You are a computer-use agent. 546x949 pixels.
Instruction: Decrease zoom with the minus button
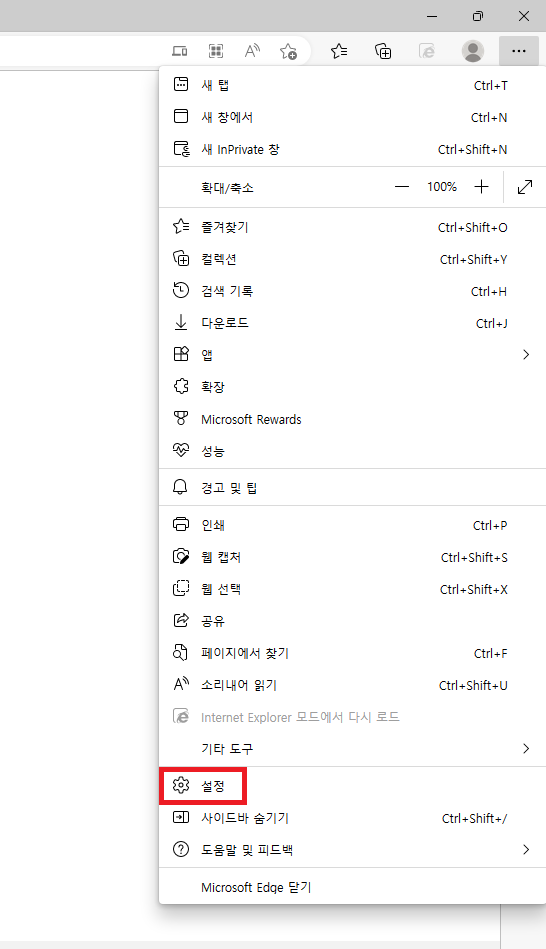[402, 187]
